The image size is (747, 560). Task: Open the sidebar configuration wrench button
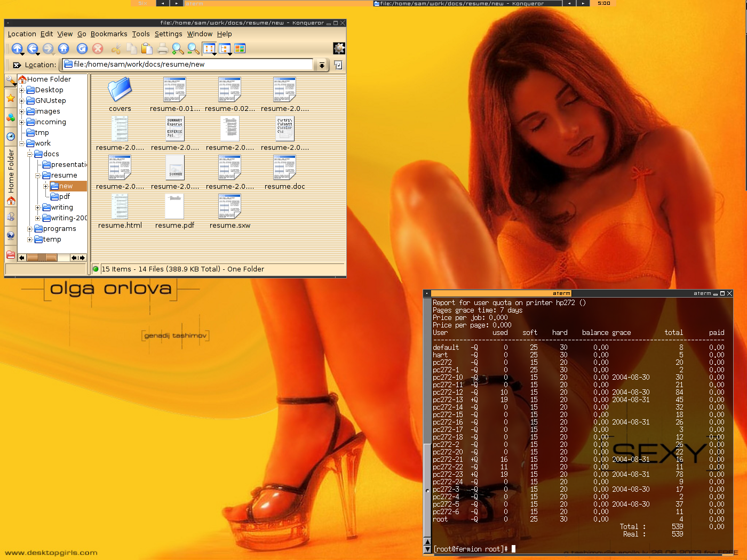(x=11, y=81)
